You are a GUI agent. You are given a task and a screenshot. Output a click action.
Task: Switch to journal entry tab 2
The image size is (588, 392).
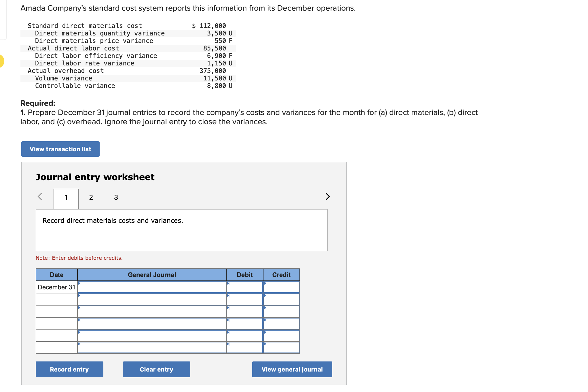click(91, 197)
